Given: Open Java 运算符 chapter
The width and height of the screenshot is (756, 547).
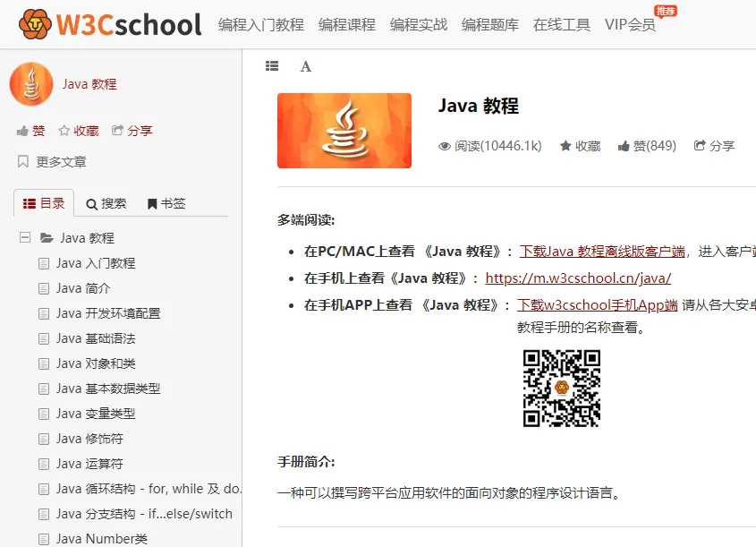Looking at the screenshot, I should coord(89,464).
